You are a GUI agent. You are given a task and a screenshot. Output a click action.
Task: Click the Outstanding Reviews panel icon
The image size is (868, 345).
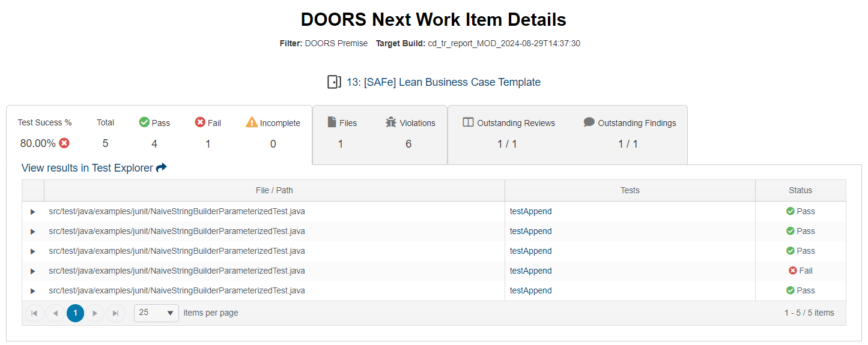tap(469, 122)
